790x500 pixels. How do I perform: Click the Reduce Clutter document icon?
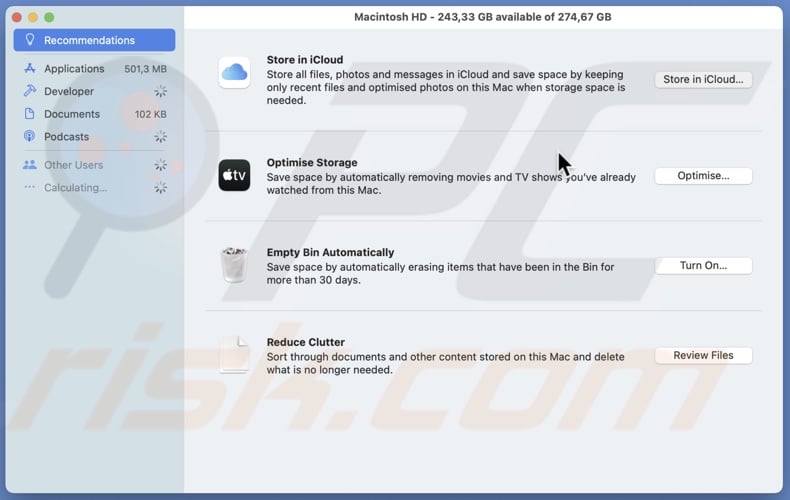tap(234, 355)
